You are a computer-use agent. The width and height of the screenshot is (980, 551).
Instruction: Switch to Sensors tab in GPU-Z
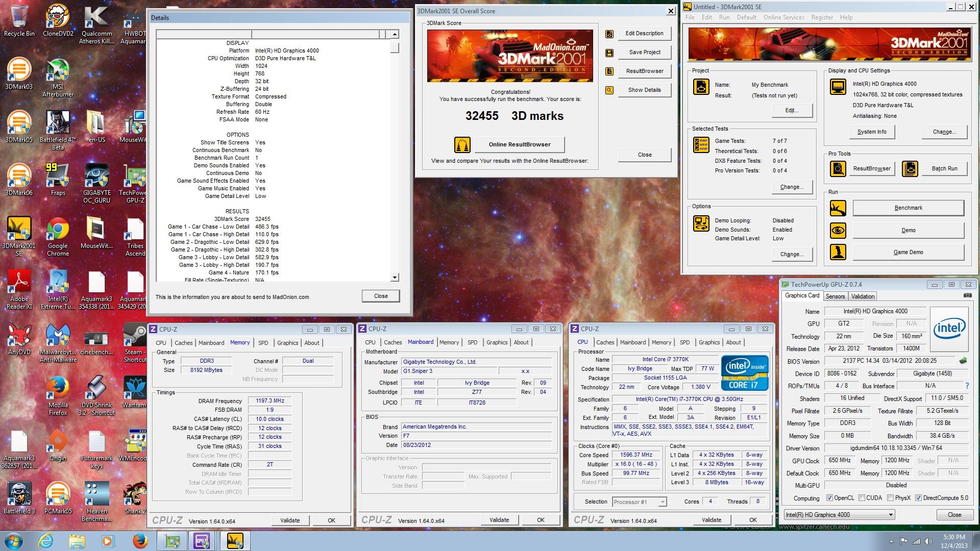[836, 296]
